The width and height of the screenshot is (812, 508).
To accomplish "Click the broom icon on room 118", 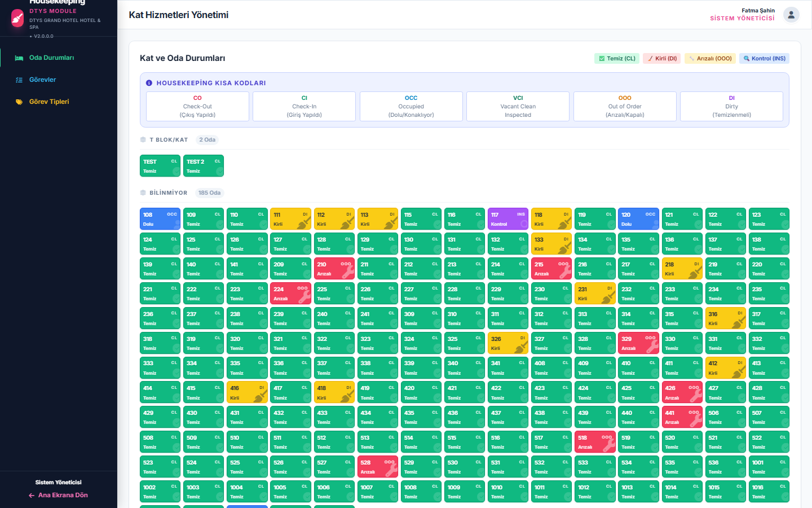I will pos(564,223).
